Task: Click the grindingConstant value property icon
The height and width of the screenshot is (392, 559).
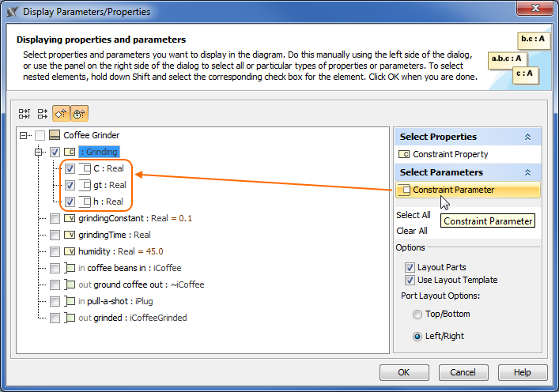Action: pyautogui.click(x=70, y=218)
